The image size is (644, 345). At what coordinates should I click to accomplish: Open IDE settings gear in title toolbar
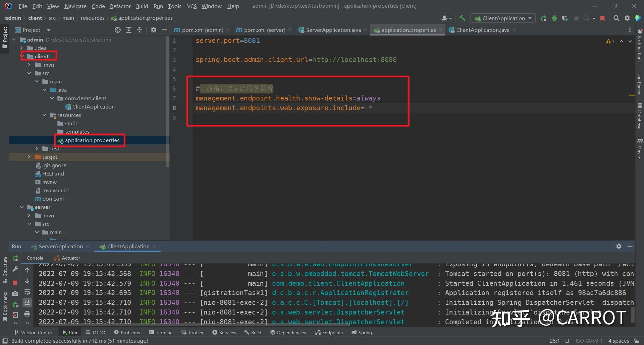pyautogui.click(x=627, y=18)
